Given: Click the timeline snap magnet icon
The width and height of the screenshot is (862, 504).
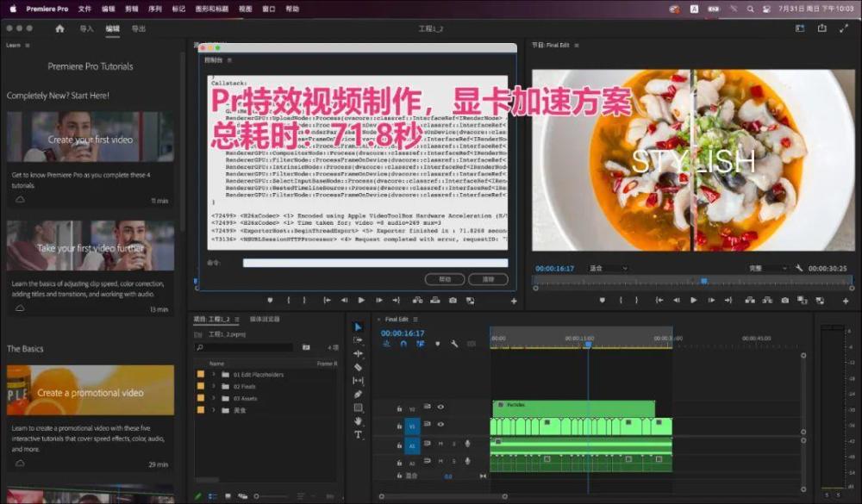Looking at the screenshot, I should coord(403,344).
